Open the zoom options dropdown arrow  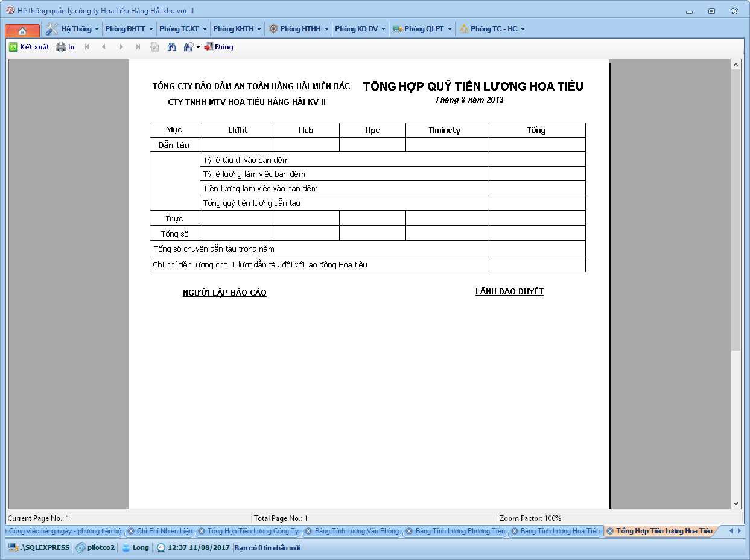[198, 48]
